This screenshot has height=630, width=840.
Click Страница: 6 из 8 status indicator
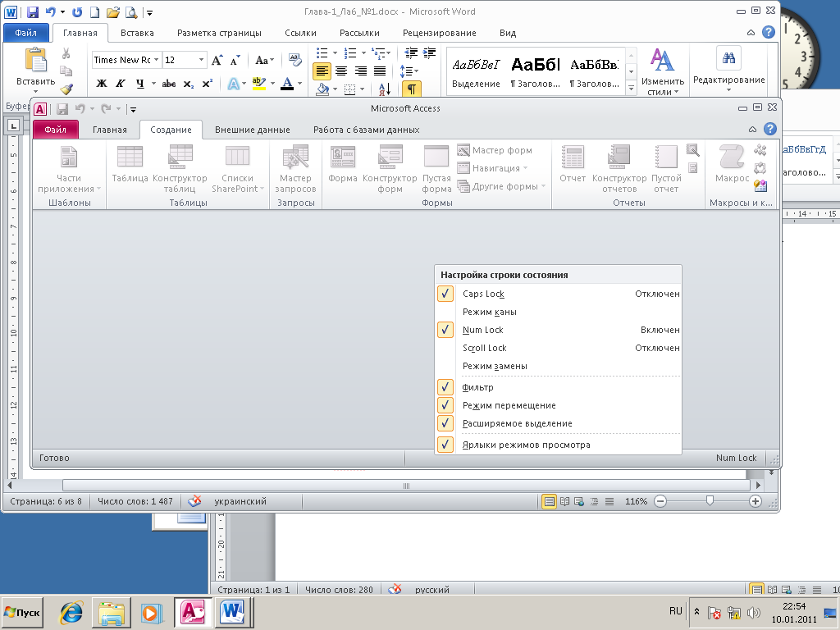point(46,501)
